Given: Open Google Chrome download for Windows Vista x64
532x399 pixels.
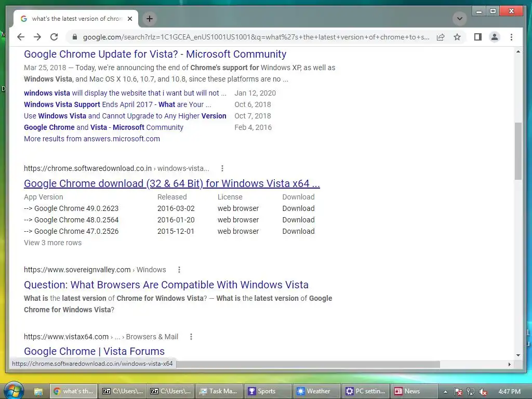Looking at the screenshot, I should (171, 183).
